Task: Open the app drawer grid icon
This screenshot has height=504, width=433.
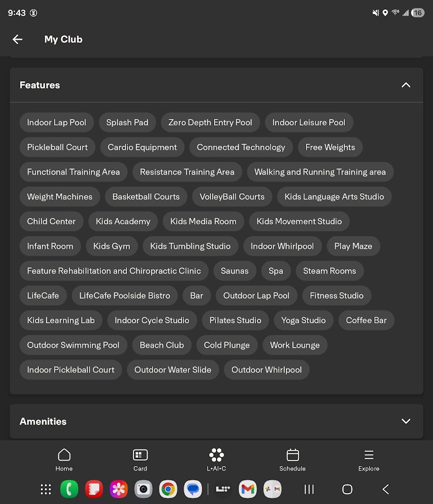Action: tap(46, 489)
